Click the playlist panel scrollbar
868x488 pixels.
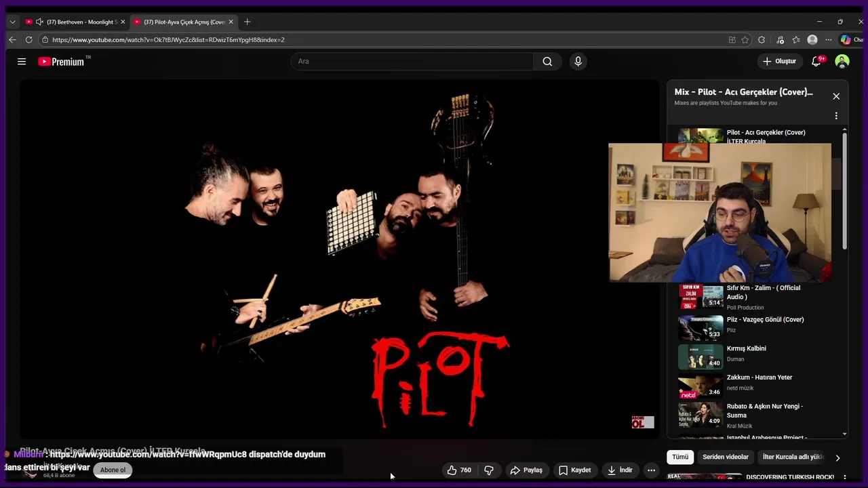pos(844,190)
